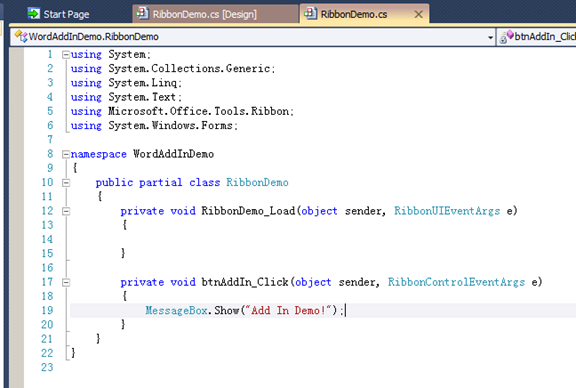This screenshot has height=388, width=576.
Task: Collapse the RibbonDemo_Load method at line 12
Action: (x=66, y=211)
